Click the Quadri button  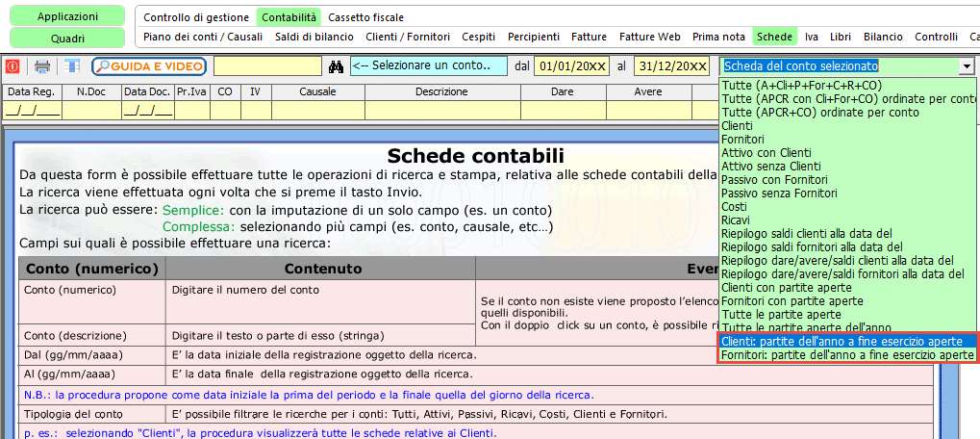coord(67,39)
